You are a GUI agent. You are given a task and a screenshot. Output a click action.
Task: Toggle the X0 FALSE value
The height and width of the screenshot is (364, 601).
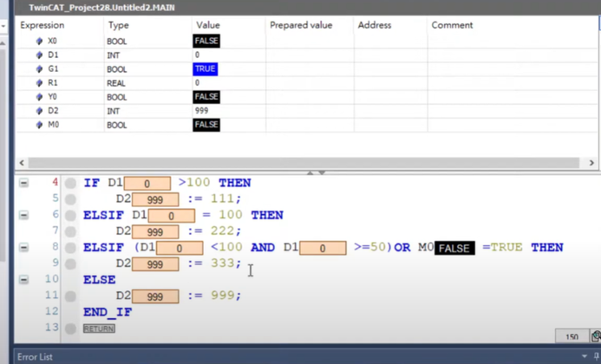click(206, 41)
